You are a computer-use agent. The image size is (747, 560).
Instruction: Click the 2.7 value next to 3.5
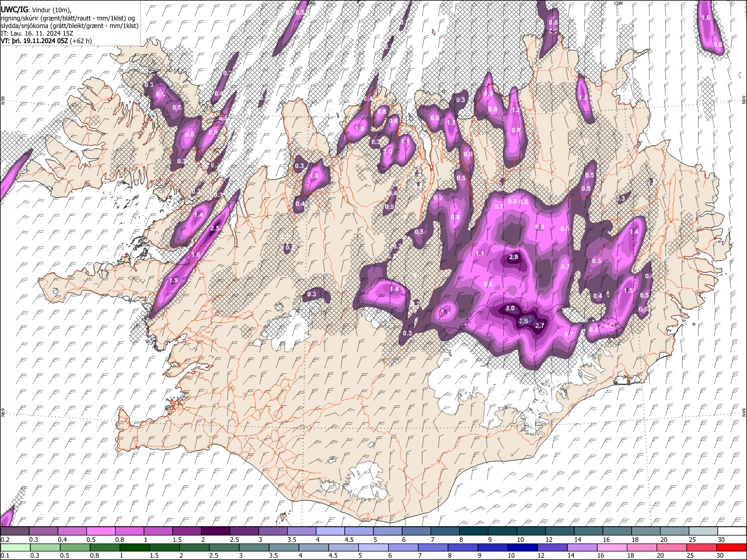pos(539,325)
